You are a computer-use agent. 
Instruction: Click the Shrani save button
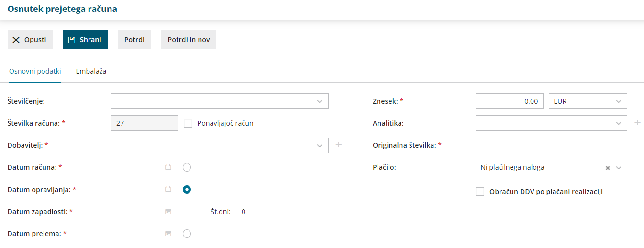85,40
